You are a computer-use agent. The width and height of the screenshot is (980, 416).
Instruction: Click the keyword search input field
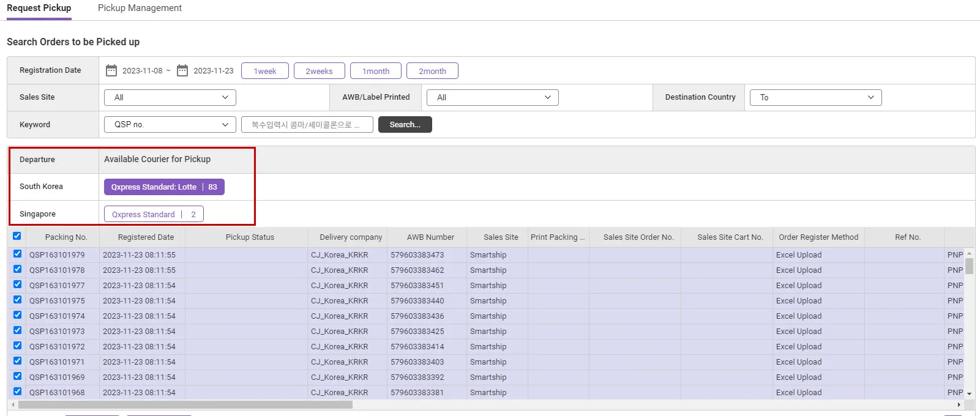(x=307, y=125)
